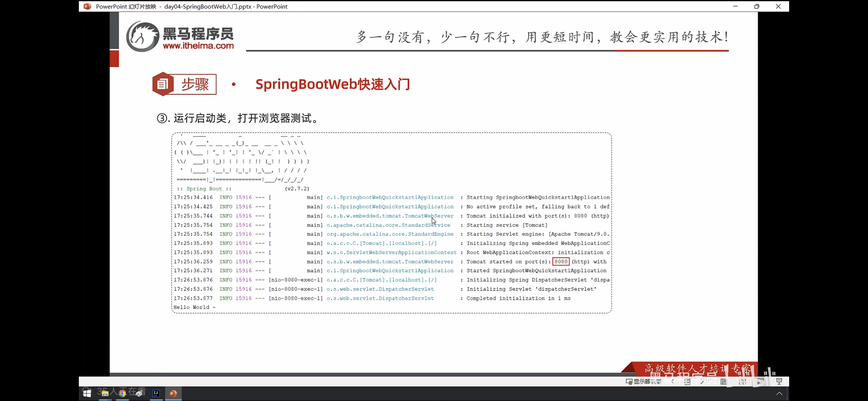Open File Explorer from the taskbar
Screen dimensions: 868x401
tap(105, 393)
